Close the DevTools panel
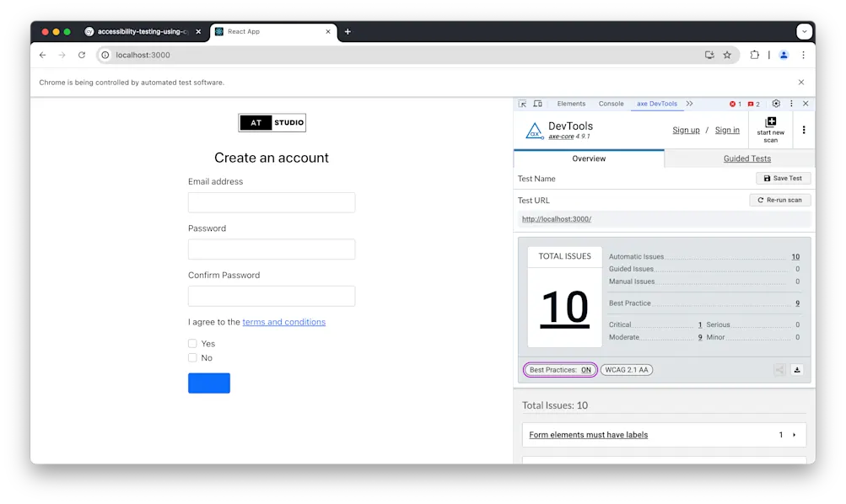 806,104
